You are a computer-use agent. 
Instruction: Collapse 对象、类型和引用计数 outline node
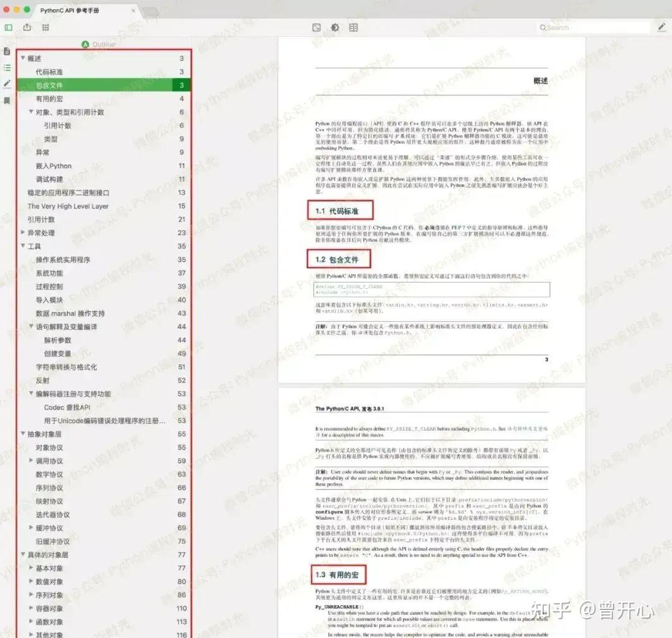pos(31,112)
